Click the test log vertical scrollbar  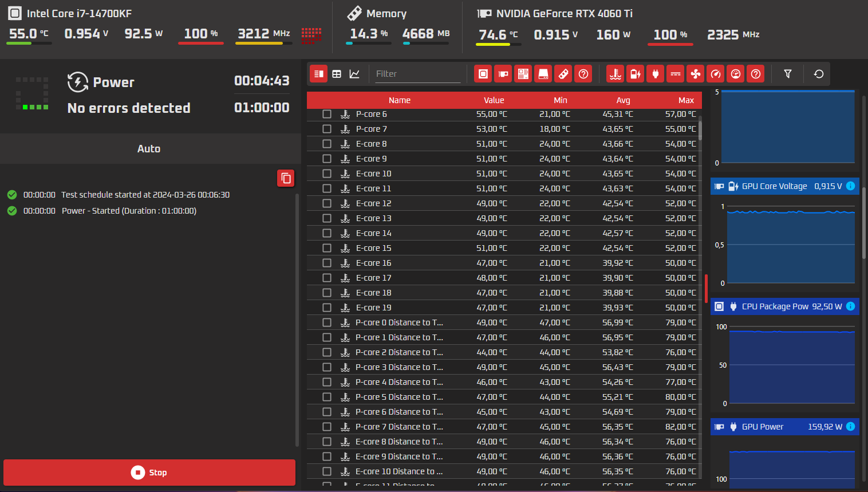point(297,320)
